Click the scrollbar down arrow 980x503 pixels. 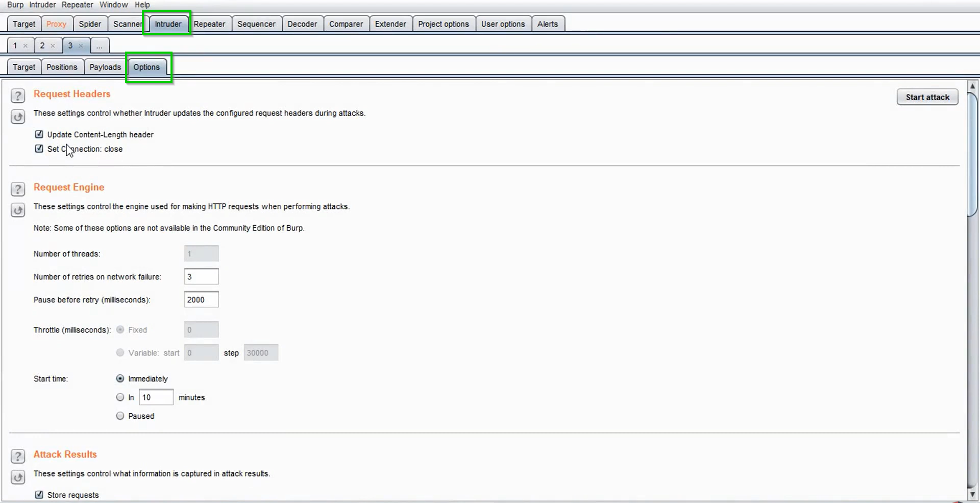[972, 494]
